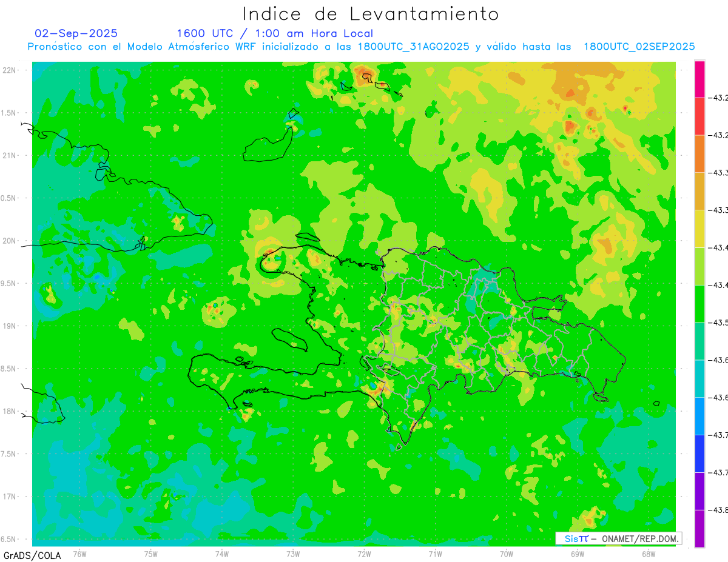Image resolution: width=728 pixels, height=562 pixels.
Task: Click the "Indice de Levantamiento" title
Action: [x=371, y=13]
